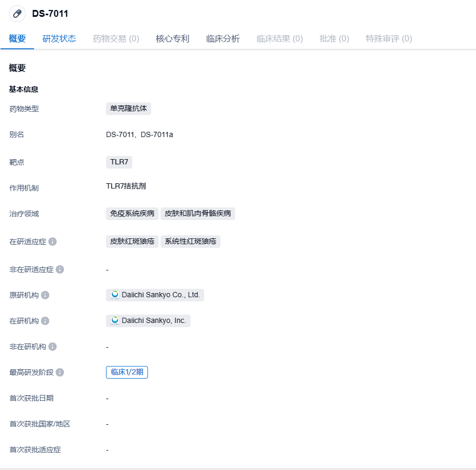
Task: Select the 系统性红斑狼疮 indication tag
Action: [x=191, y=242]
